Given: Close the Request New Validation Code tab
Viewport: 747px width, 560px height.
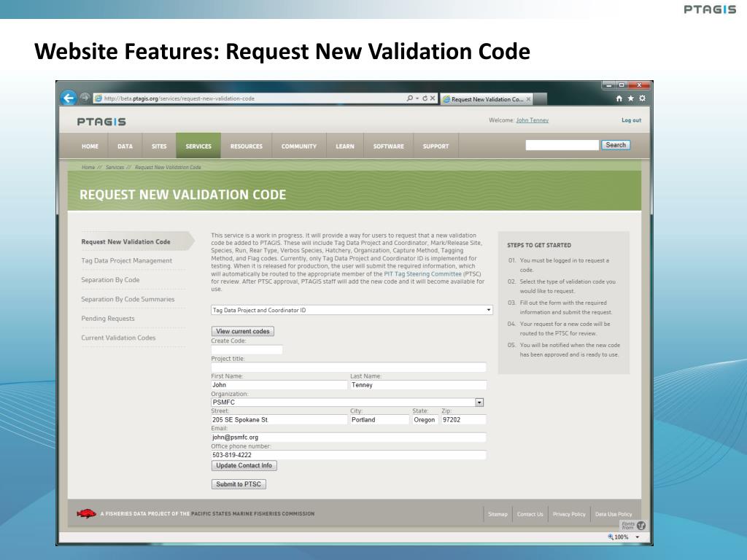Looking at the screenshot, I should (x=528, y=99).
